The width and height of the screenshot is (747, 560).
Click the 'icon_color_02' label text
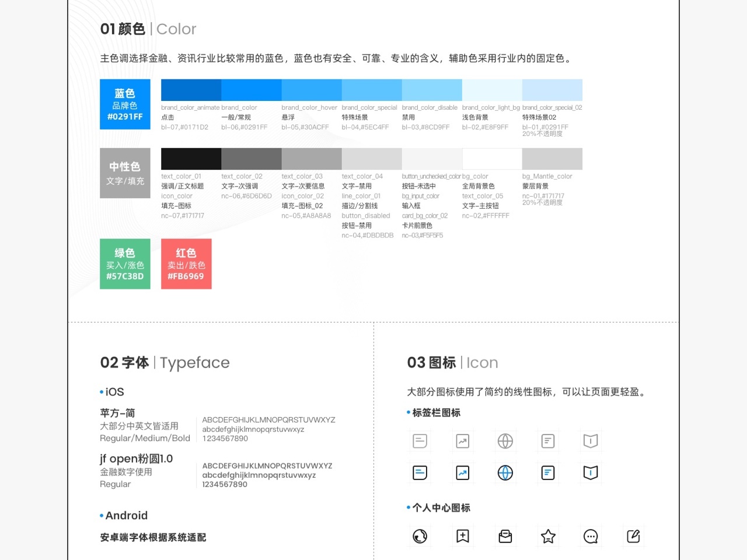pyautogui.click(x=303, y=196)
